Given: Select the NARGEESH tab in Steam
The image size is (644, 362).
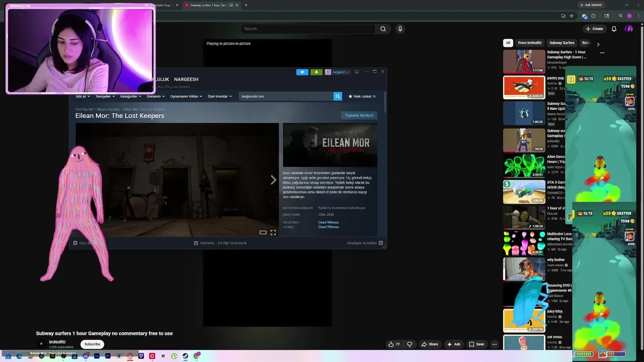Looking at the screenshot, I should [x=186, y=79].
